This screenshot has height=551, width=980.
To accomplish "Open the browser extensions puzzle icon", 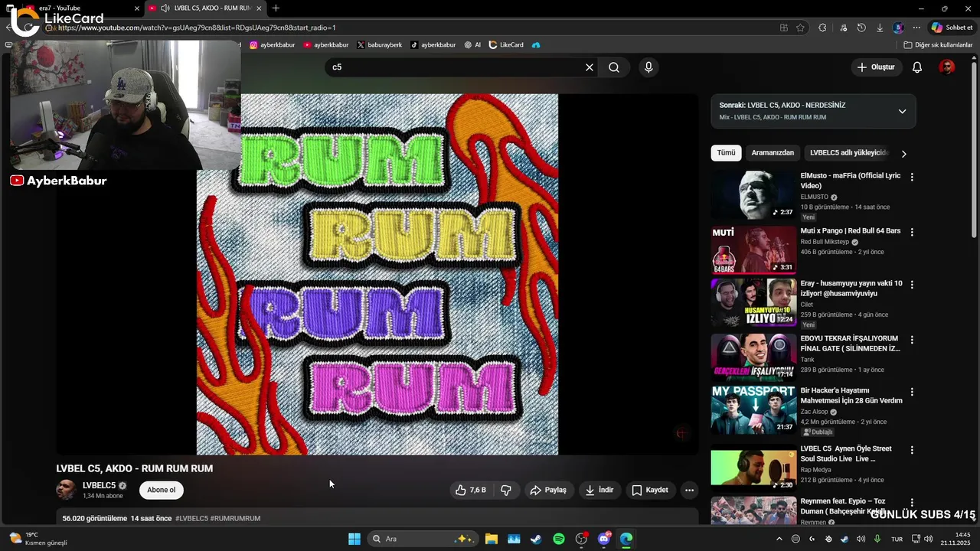I will [x=822, y=28].
